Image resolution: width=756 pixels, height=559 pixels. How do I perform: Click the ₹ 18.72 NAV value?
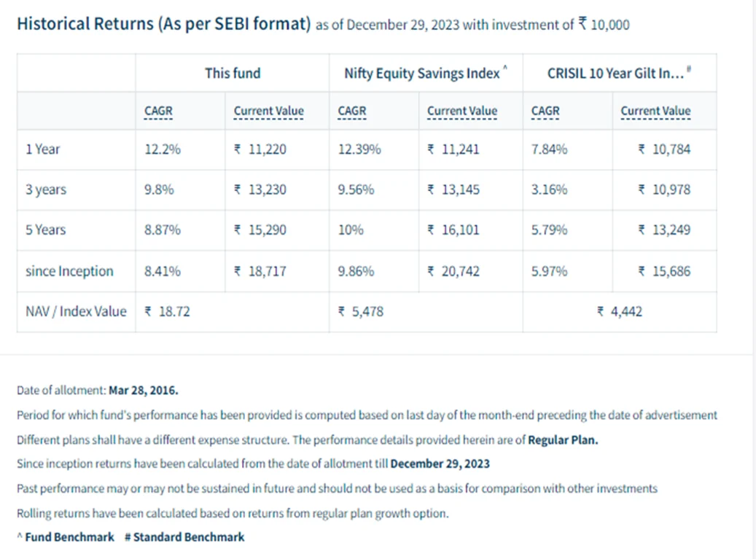[x=168, y=311]
